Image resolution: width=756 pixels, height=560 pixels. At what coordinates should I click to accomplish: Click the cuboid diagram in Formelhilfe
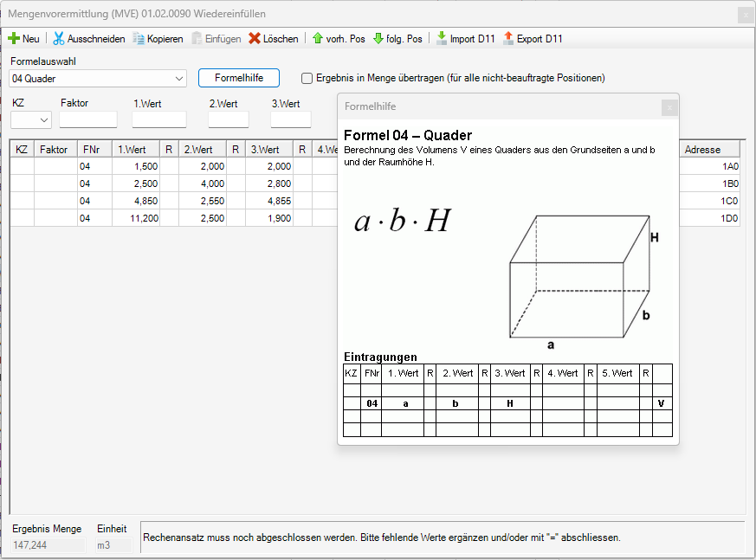pyautogui.click(x=583, y=281)
